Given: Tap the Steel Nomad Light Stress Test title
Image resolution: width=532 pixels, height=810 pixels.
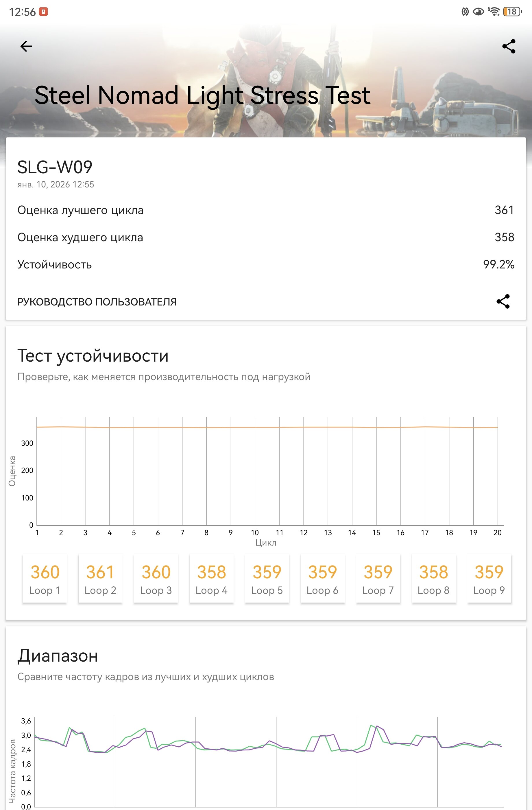Looking at the screenshot, I should 202,95.
